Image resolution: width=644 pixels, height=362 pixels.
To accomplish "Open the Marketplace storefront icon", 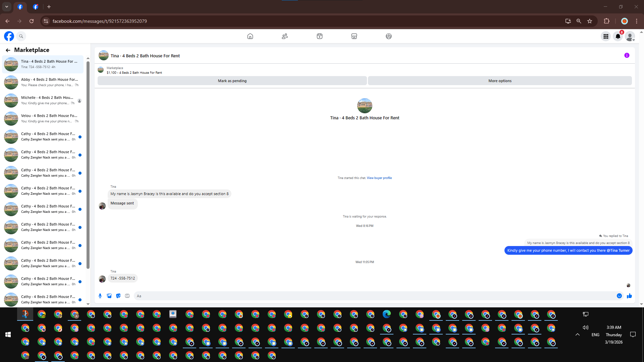I will point(354,36).
